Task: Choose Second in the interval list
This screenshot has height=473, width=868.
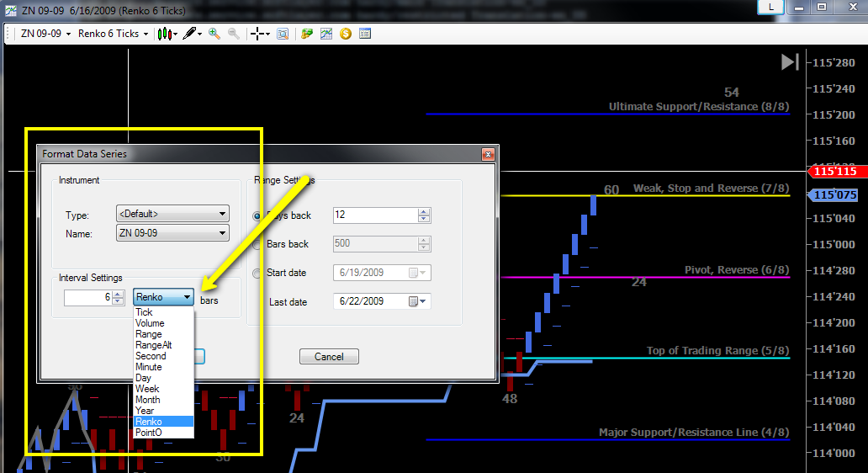Action: click(163, 356)
